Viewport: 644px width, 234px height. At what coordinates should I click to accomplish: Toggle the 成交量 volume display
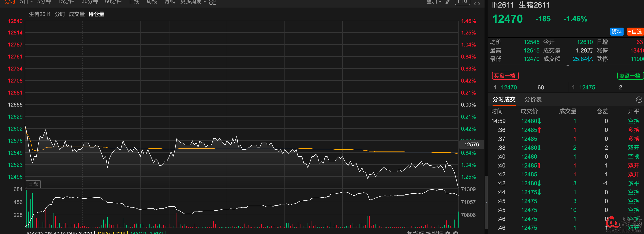[x=77, y=14]
